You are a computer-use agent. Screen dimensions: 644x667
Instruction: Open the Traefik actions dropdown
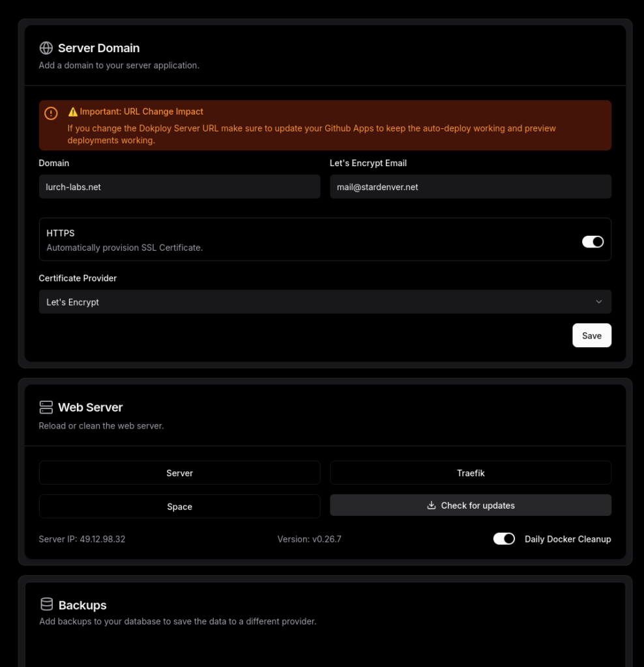(x=471, y=473)
